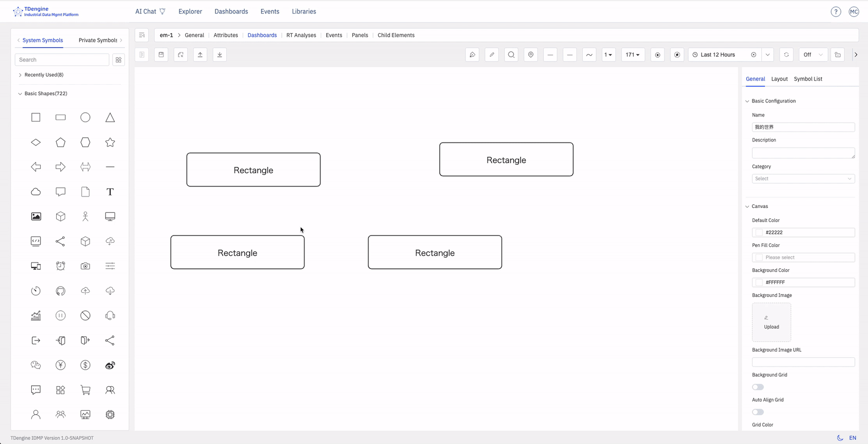Select the Text (T) symbol
The height and width of the screenshot is (444, 868).
click(110, 192)
